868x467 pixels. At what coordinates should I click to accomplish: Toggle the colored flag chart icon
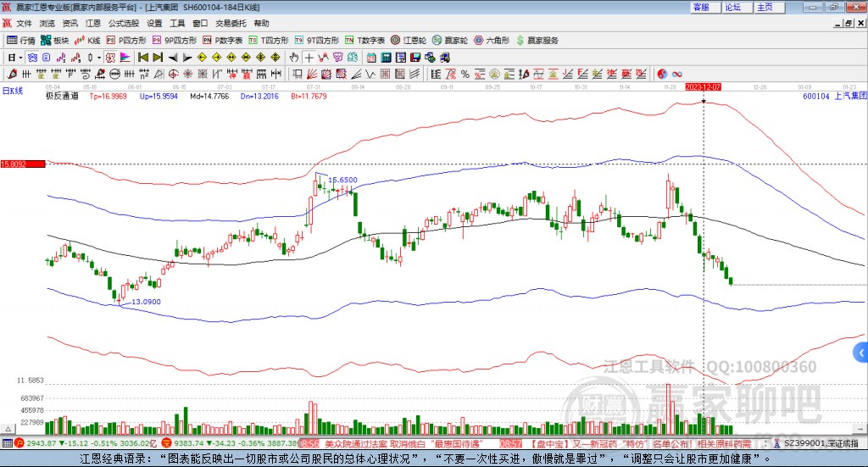click(125, 58)
